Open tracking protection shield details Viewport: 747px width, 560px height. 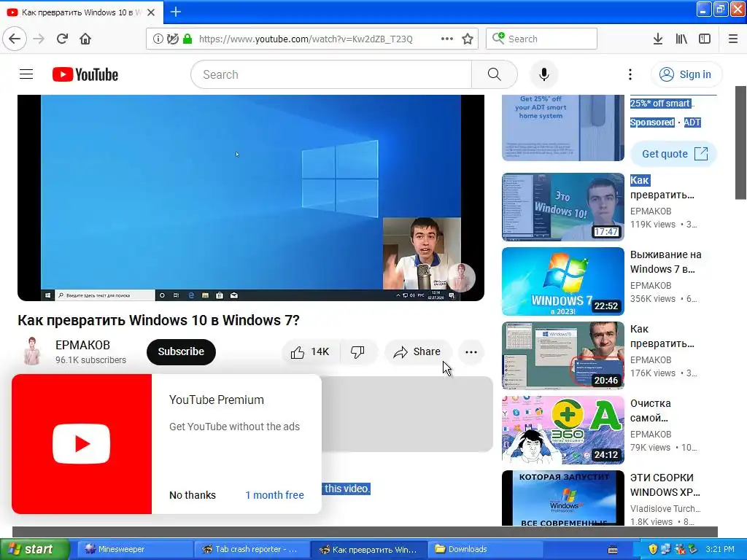tap(173, 39)
